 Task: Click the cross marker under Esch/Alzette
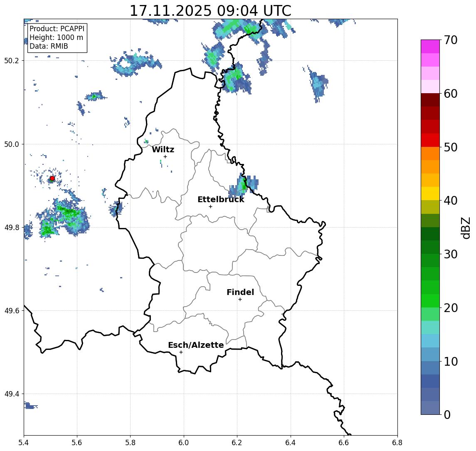click(x=181, y=352)
